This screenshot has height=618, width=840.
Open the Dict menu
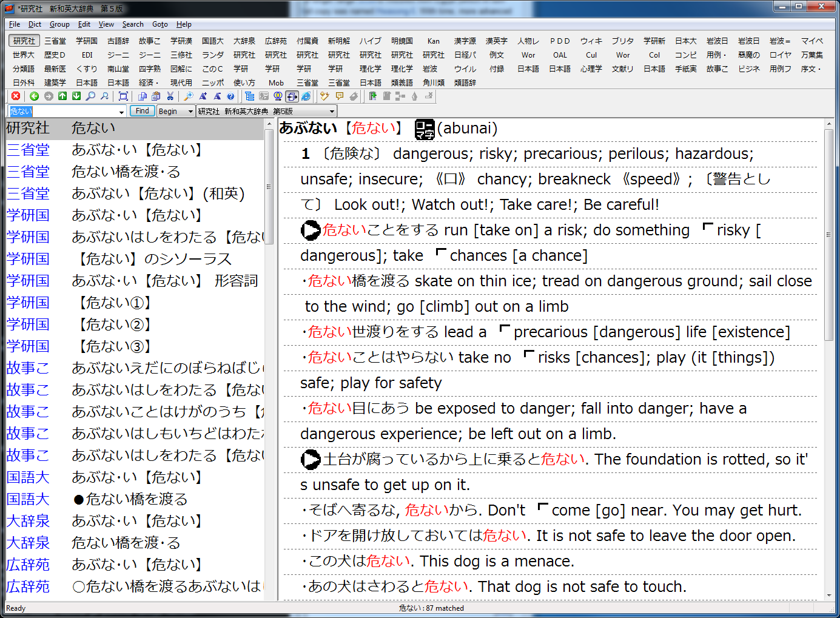tap(35, 24)
